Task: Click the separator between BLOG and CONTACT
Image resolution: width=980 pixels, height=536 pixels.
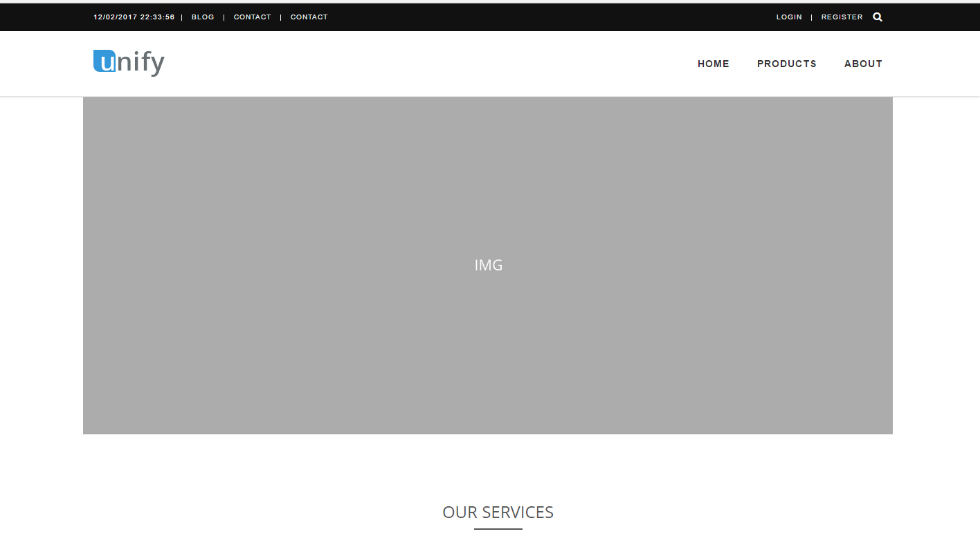Action: click(x=224, y=17)
